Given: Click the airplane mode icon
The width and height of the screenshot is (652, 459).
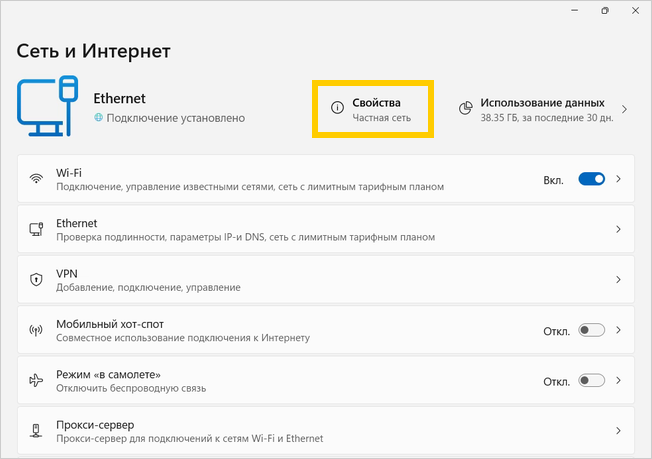Looking at the screenshot, I should coord(37,381).
